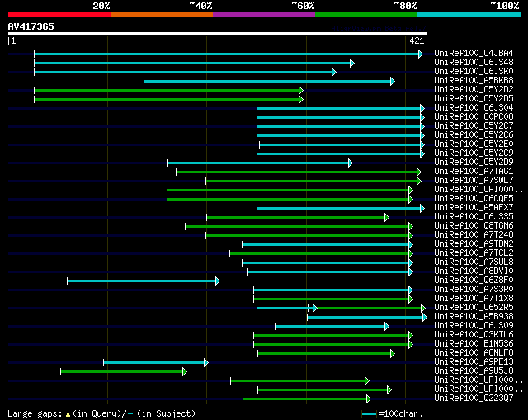Select the UniRef100_C5Y2E0 label

click(x=474, y=144)
